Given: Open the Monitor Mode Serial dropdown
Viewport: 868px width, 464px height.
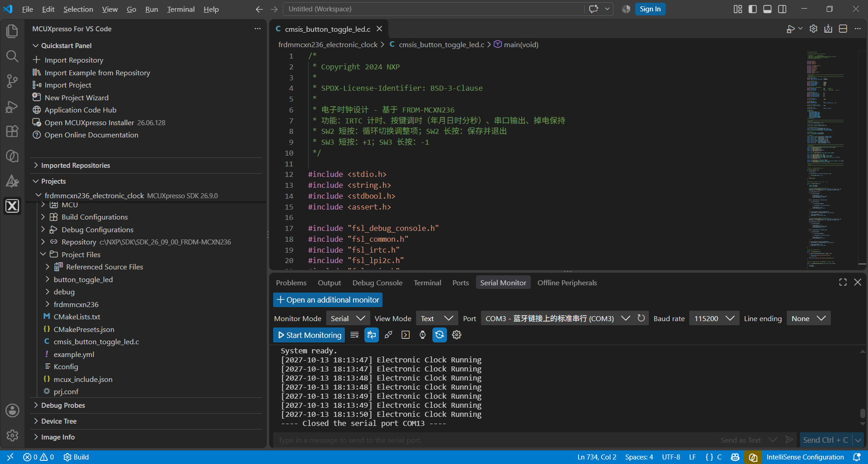Looking at the screenshot, I should 348,318.
